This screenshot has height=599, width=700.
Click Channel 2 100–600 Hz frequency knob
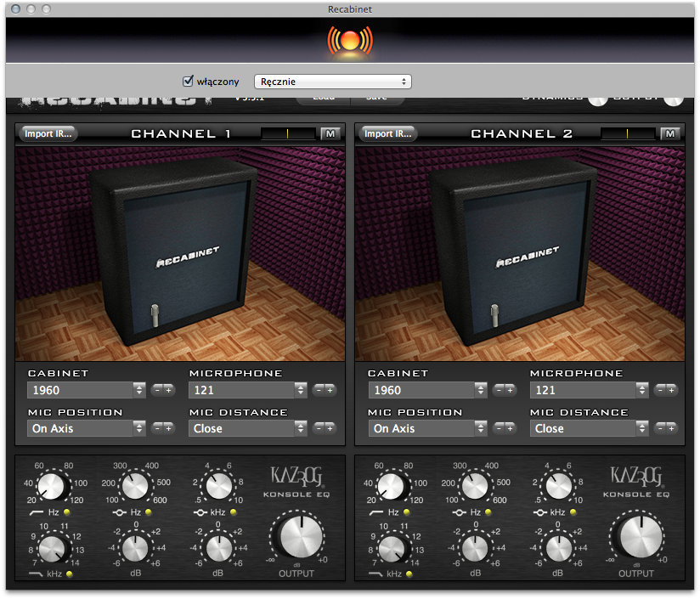[475, 487]
